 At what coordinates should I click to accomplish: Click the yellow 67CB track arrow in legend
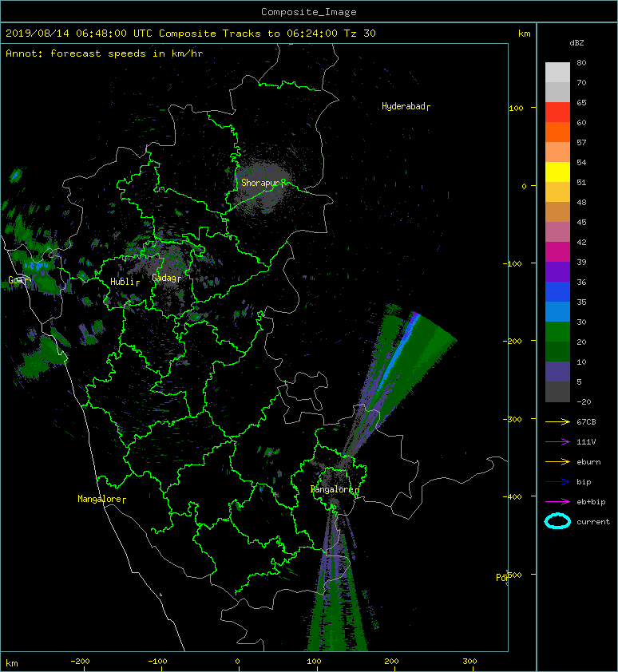tap(557, 422)
